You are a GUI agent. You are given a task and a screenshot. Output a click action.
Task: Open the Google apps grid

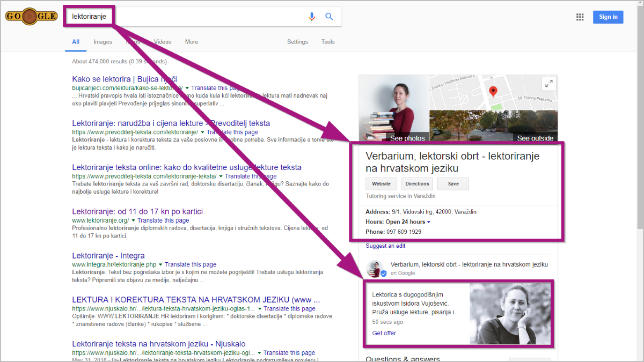coord(580,17)
